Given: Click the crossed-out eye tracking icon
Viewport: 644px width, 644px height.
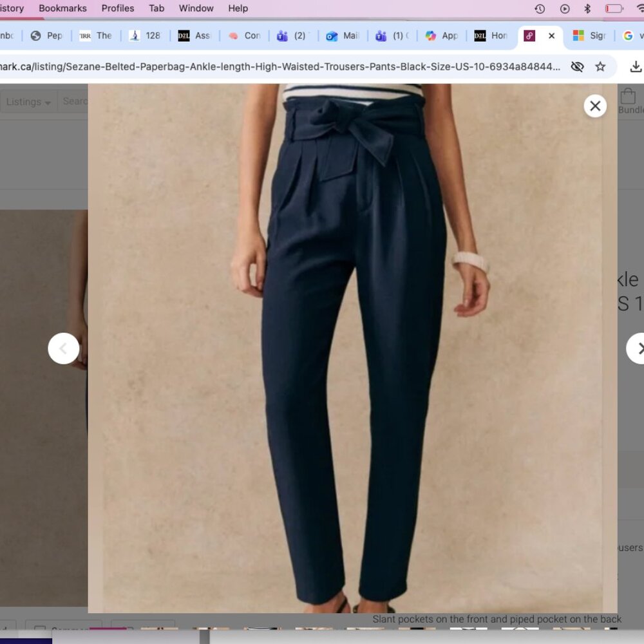Looking at the screenshot, I should point(577,66).
